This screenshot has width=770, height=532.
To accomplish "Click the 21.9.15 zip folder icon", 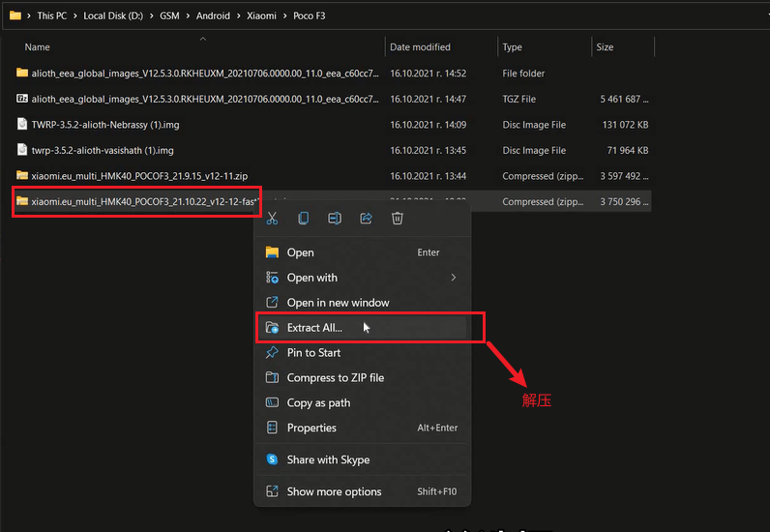I will [x=22, y=175].
